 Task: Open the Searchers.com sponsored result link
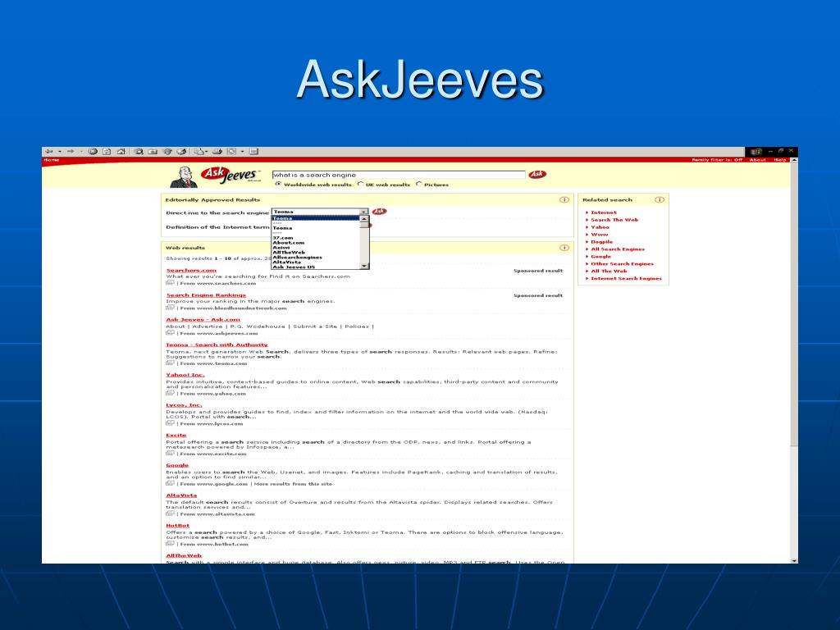[191, 271]
